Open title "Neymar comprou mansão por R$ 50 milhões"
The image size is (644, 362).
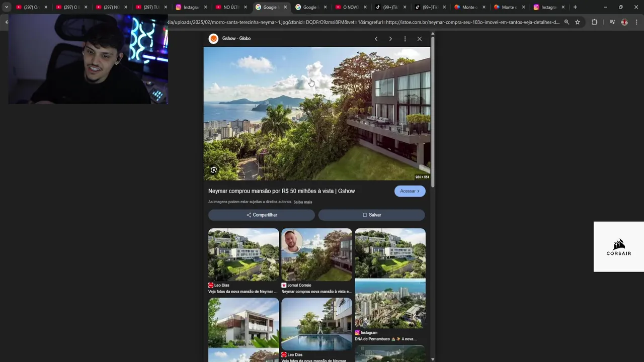tap(282, 191)
